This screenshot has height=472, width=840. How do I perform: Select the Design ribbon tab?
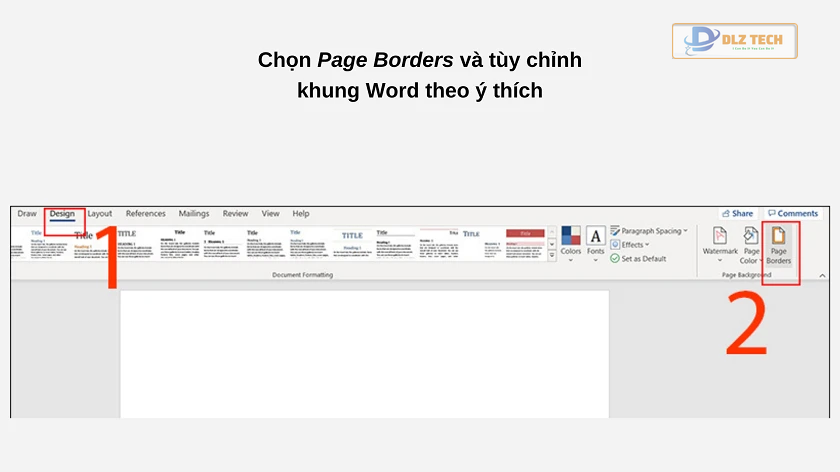62,213
